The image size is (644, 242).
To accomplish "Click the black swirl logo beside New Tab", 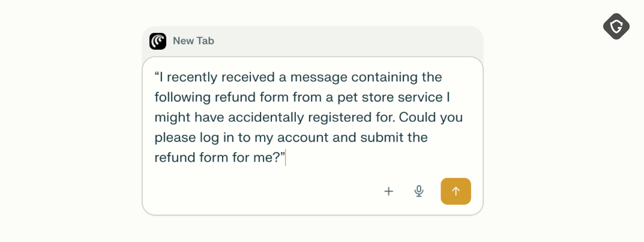I will [x=158, y=41].
